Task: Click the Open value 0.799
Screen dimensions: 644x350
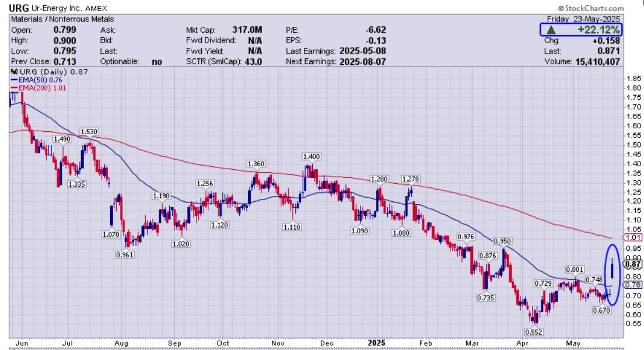Action: tap(65, 30)
